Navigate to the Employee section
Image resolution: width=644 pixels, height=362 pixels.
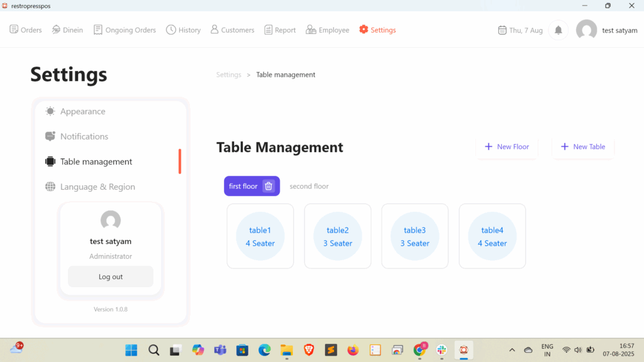[x=328, y=30]
